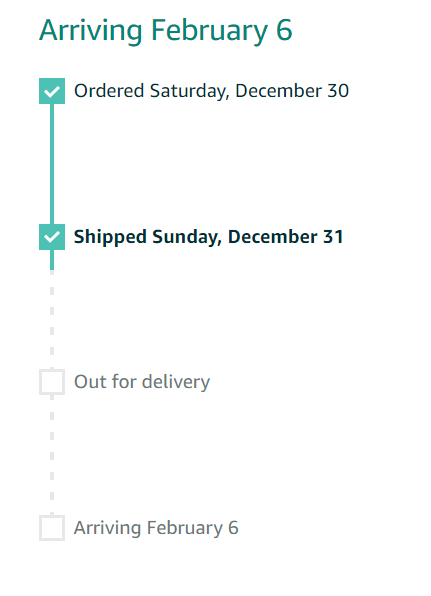Click the Shipped Sunday, December 31 label
The width and height of the screenshot is (431, 596).
coord(209,237)
